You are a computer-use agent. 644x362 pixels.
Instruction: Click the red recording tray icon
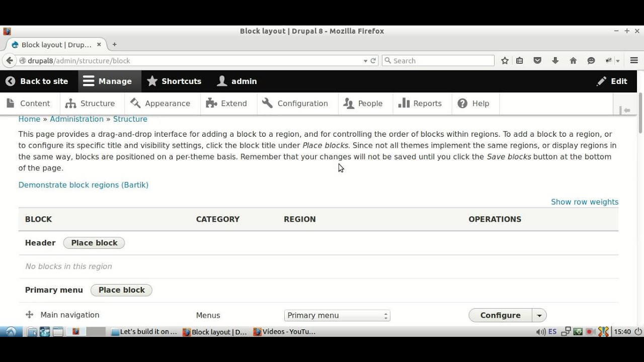590,332
